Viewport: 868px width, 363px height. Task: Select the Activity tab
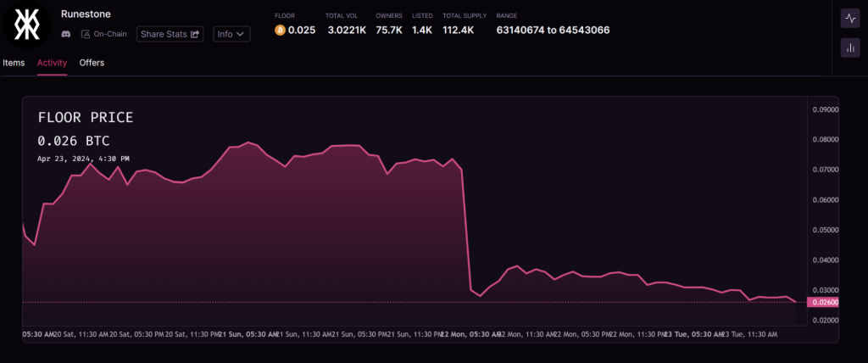pyautogui.click(x=52, y=63)
